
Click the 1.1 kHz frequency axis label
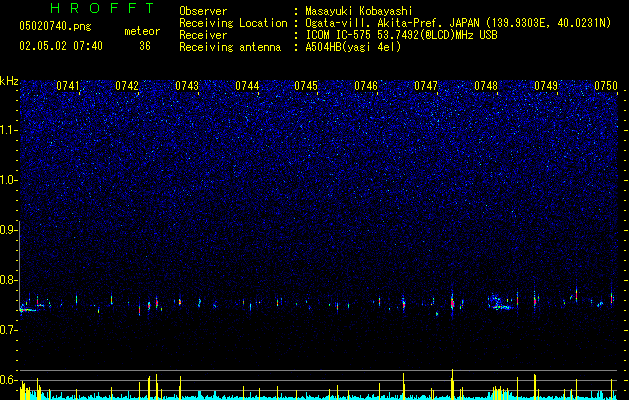coord(9,130)
